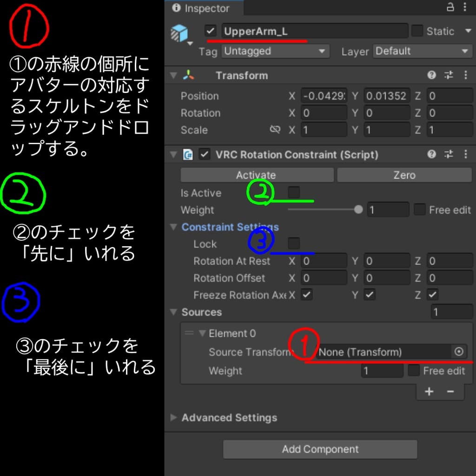Viewport: 476px width, 476px height.
Task: Select the Inspector tab
Action: (204, 8)
